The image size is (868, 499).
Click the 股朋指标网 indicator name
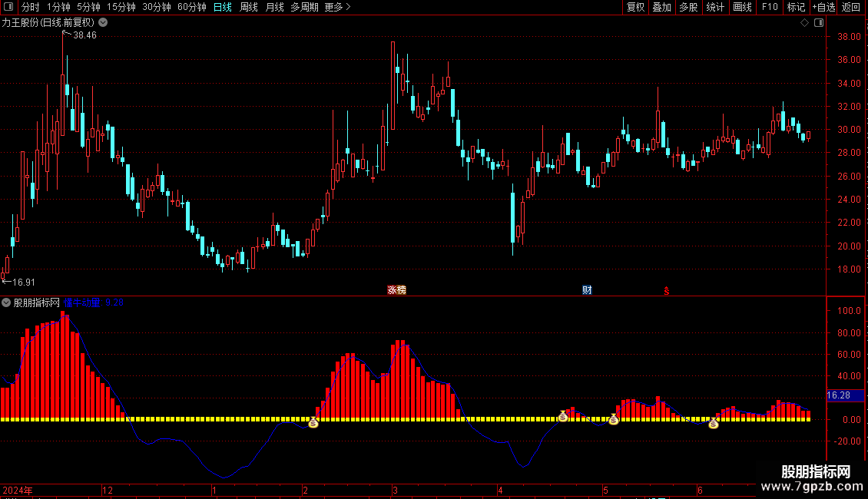(x=37, y=302)
